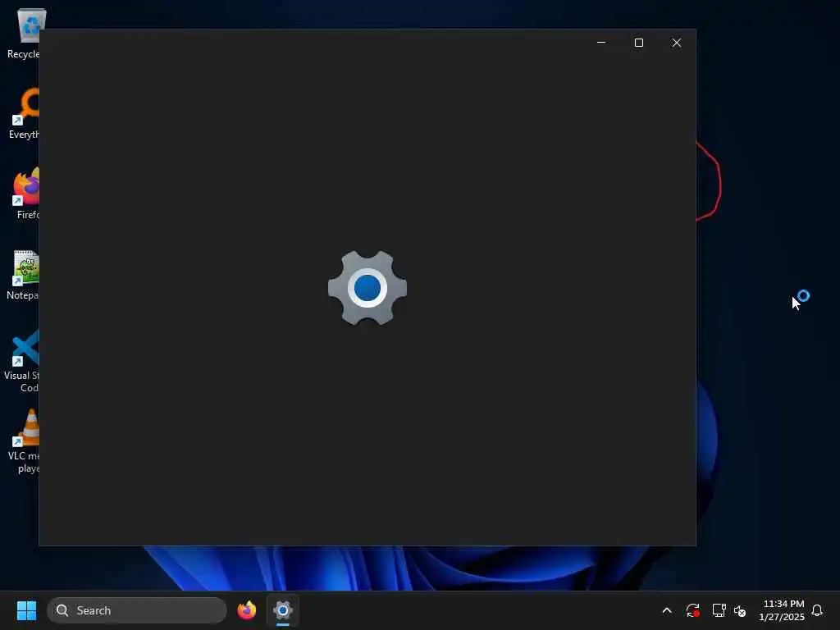The height and width of the screenshot is (630, 840).
Task: Open the notifications bell icon
Action: (x=817, y=610)
